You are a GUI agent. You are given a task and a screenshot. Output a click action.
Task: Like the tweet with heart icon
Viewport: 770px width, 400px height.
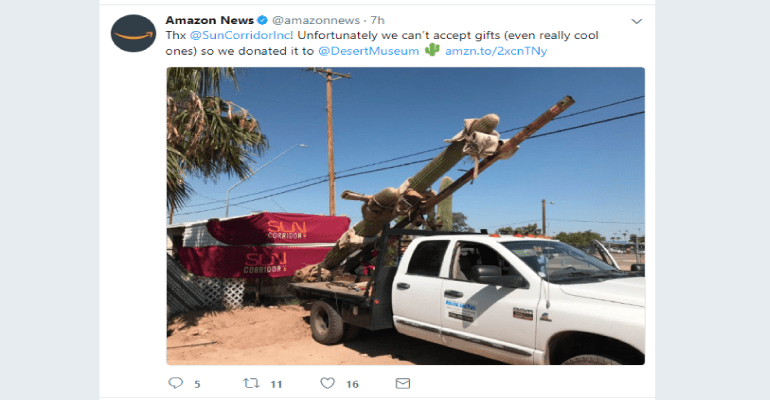click(x=328, y=383)
